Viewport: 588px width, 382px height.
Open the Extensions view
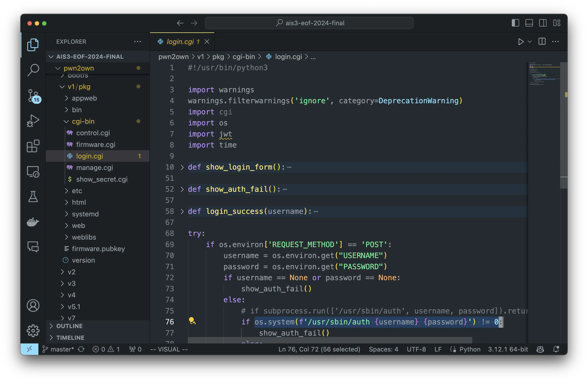(33, 146)
